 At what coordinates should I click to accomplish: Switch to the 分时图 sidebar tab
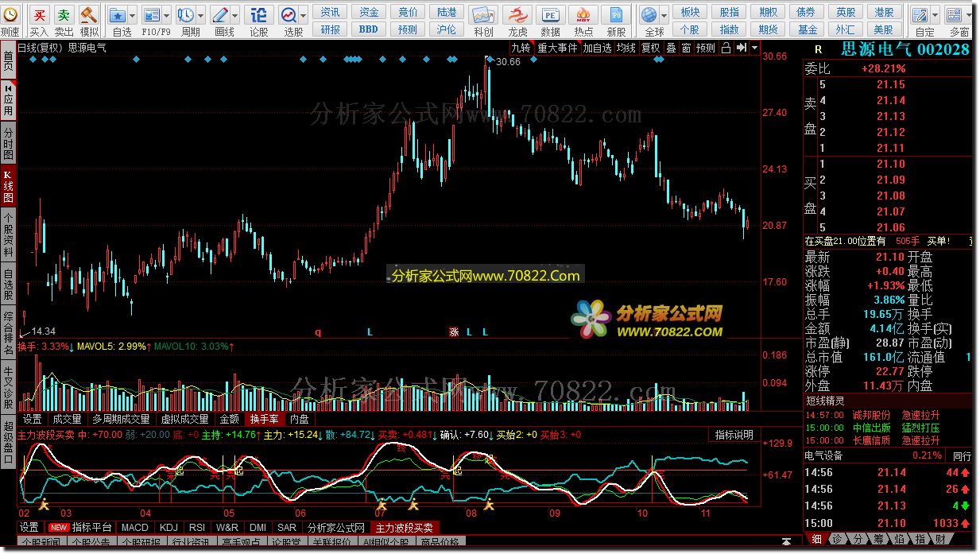(x=8, y=145)
